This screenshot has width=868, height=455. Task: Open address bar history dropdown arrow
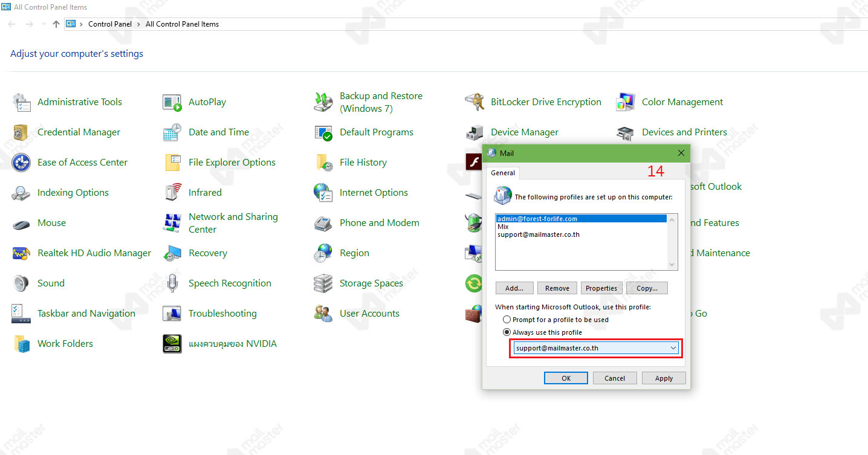(x=43, y=24)
